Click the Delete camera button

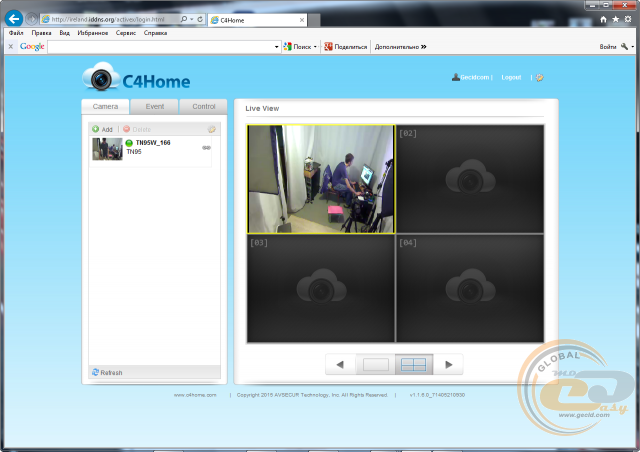tap(137, 129)
